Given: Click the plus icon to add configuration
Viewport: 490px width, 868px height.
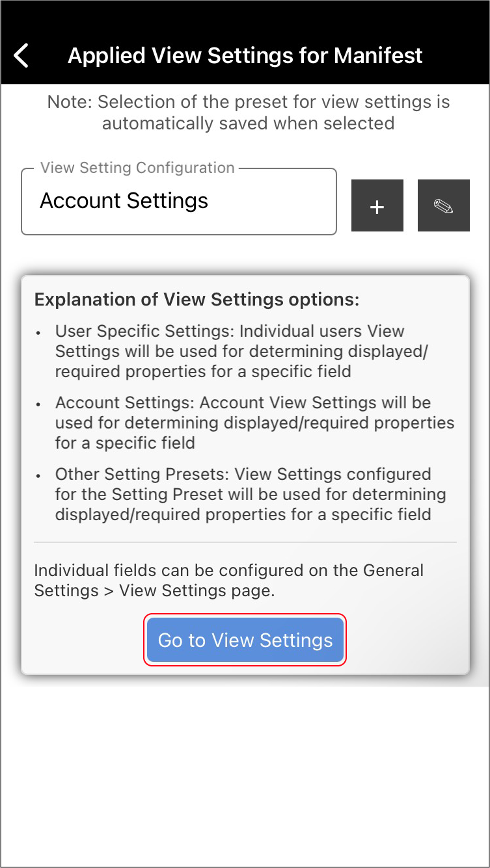Looking at the screenshot, I should coord(377,205).
